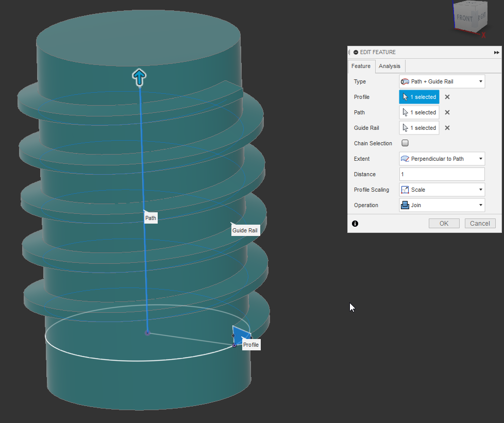The image size is (504, 423).
Task: Click the FRONT face of the ViewCube
Action: click(x=464, y=18)
